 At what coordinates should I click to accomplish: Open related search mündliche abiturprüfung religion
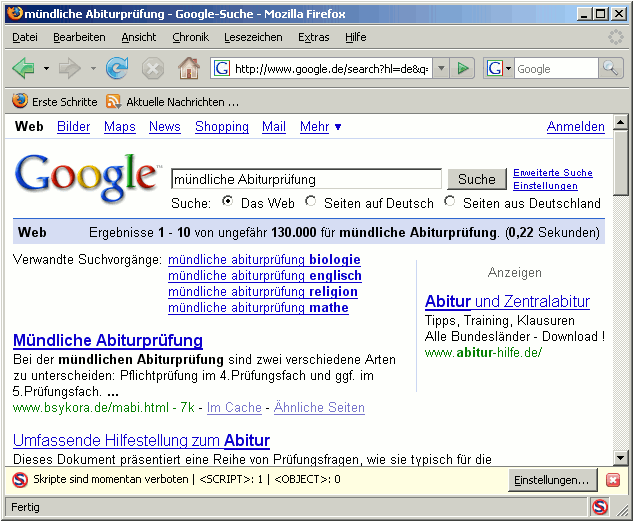(x=263, y=292)
